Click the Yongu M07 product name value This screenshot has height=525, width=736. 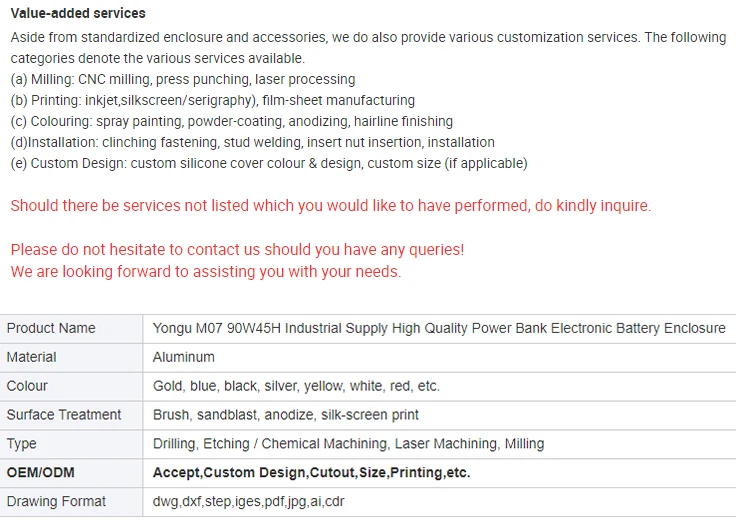click(x=439, y=328)
